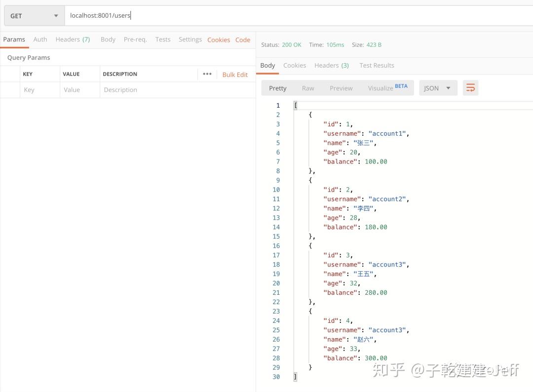Open Code snippet generator
This screenshot has height=392, width=533.
243,39
